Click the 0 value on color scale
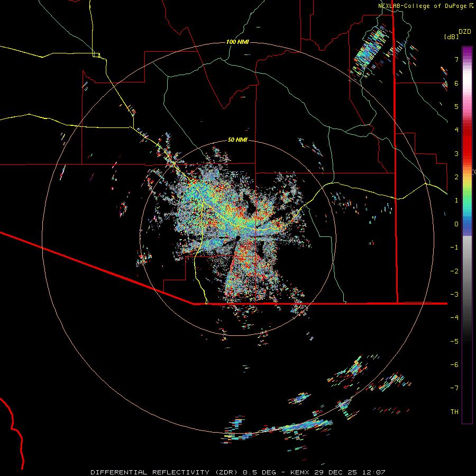 [x=456, y=224]
